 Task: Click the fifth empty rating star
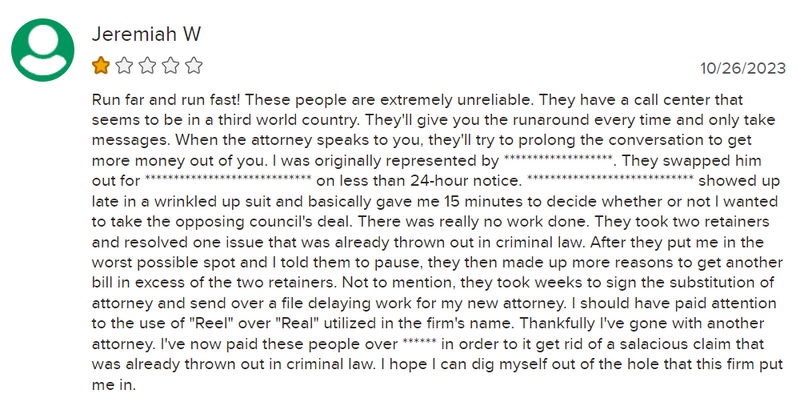(x=194, y=66)
